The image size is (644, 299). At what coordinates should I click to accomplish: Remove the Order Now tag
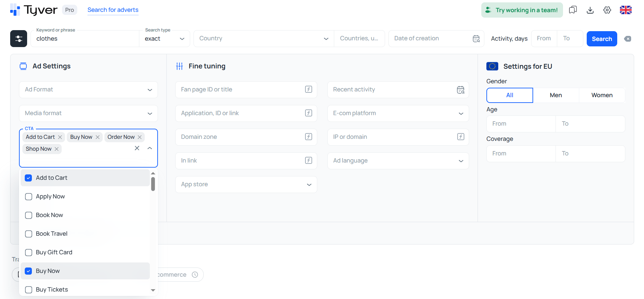[140, 137]
